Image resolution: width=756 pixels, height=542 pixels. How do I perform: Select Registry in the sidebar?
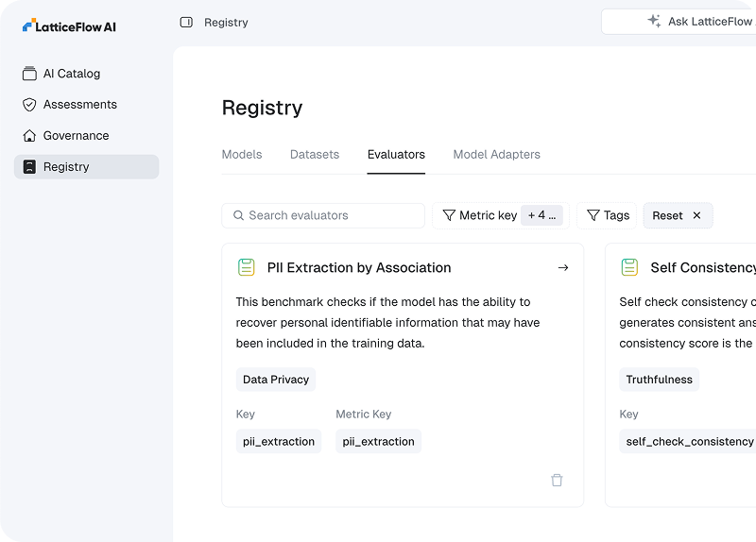[x=66, y=167]
